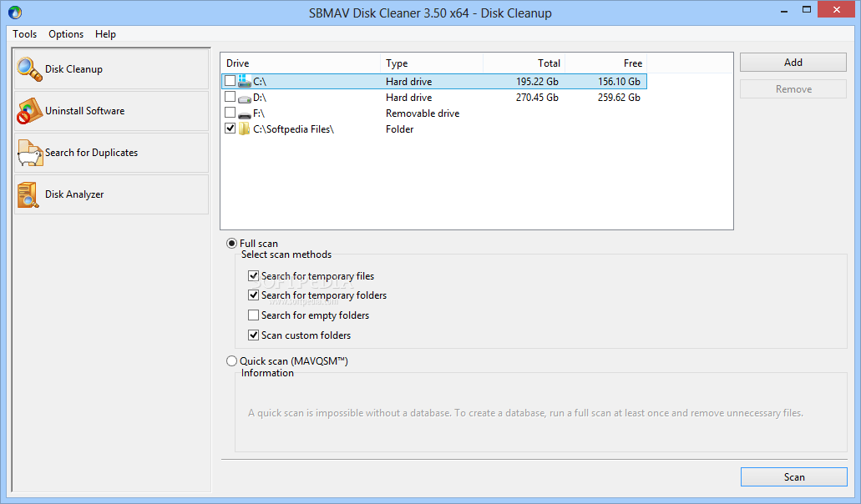Viewport: 861px width, 504px height.
Task: Disable Scan custom folders option
Action: [253, 335]
